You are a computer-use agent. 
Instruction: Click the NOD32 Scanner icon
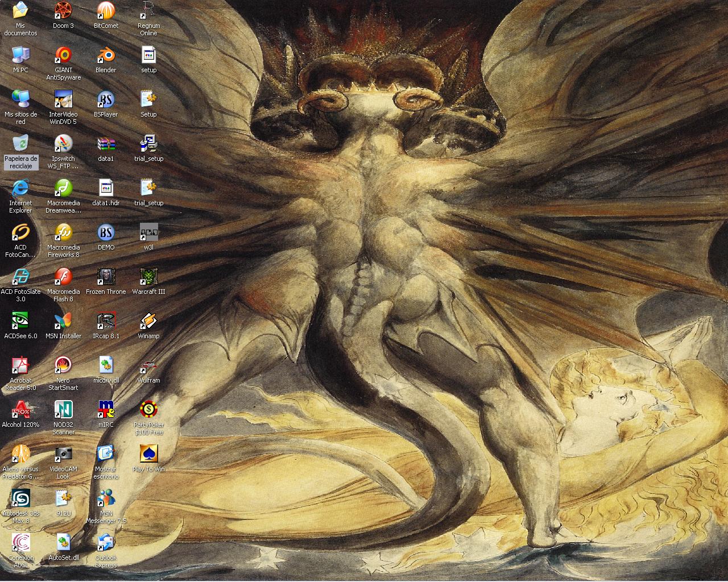click(x=63, y=409)
